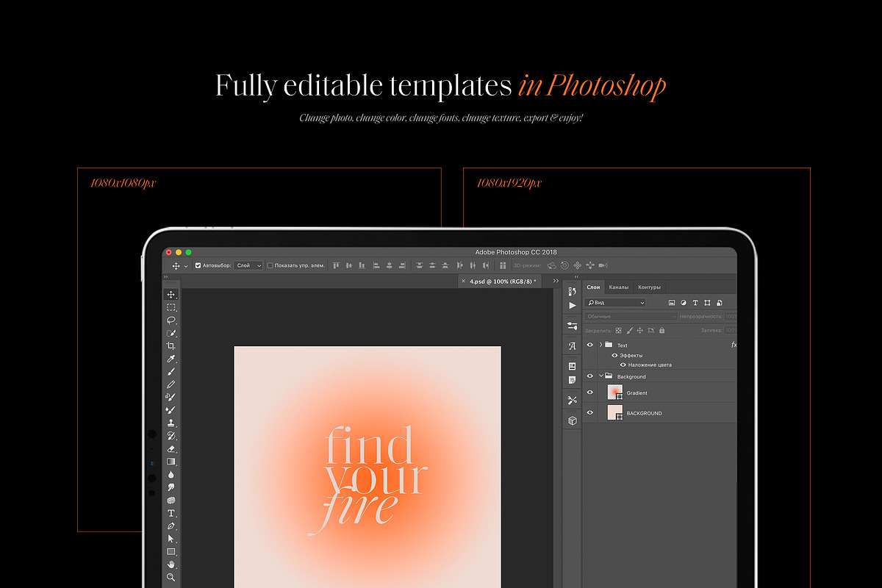Toggle lock all padlock icon
This screenshot has width=882, height=588.
[661, 331]
